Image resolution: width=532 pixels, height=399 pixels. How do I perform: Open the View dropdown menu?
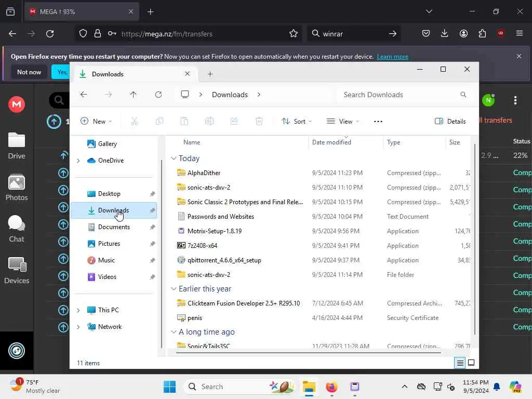[x=343, y=121]
